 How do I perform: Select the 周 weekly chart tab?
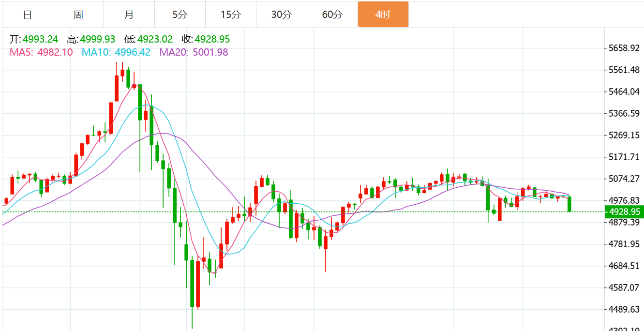pyautogui.click(x=78, y=15)
